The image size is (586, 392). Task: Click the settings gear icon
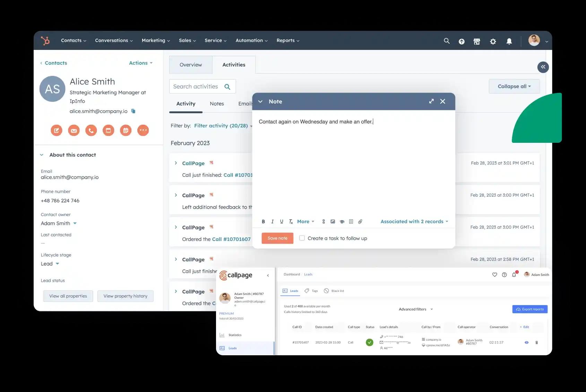(493, 41)
